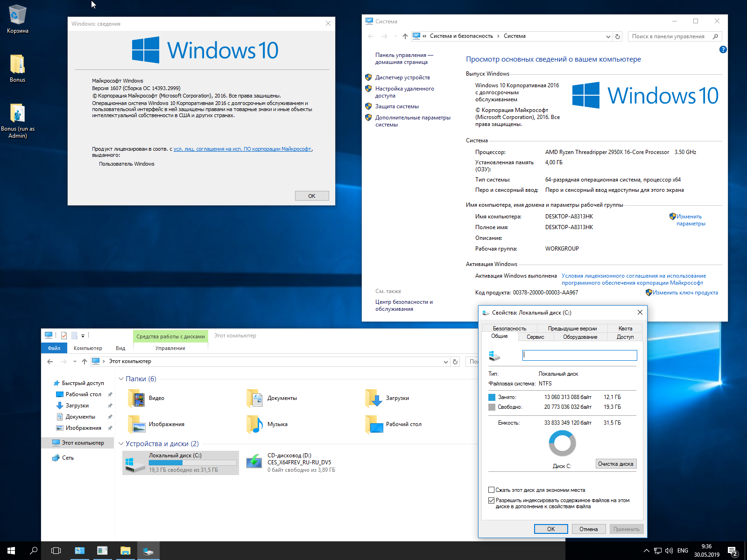
Task: Open Защита системы link
Action: point(397,106)
